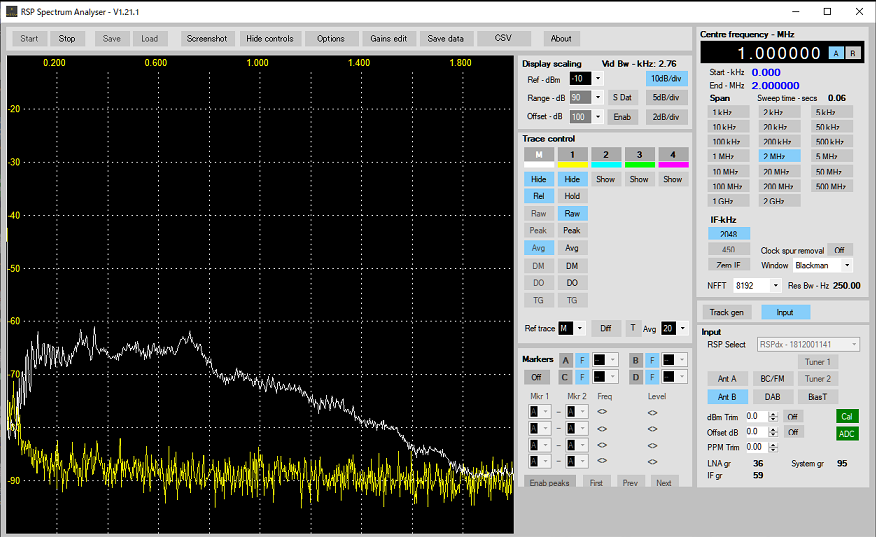
Task: Select trace 2 button
Action: pos(606,155)
